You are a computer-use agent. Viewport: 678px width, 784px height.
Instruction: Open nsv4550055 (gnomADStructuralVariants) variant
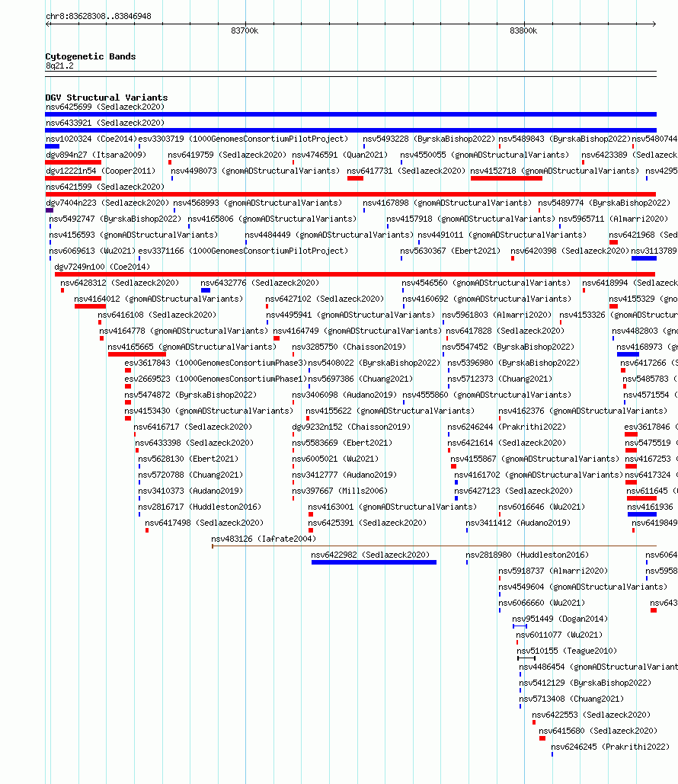[x=485, y=155]
